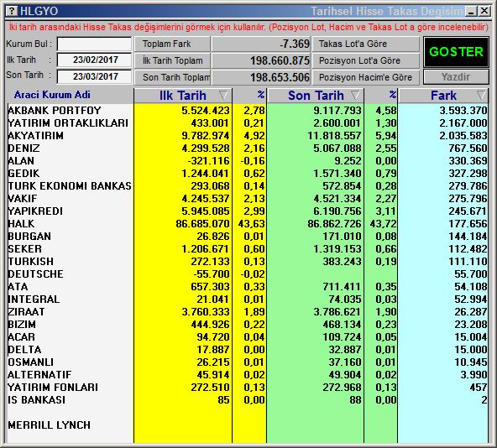Select the TURK EKONOMI BANKAS row

click(x=248, y=185)
